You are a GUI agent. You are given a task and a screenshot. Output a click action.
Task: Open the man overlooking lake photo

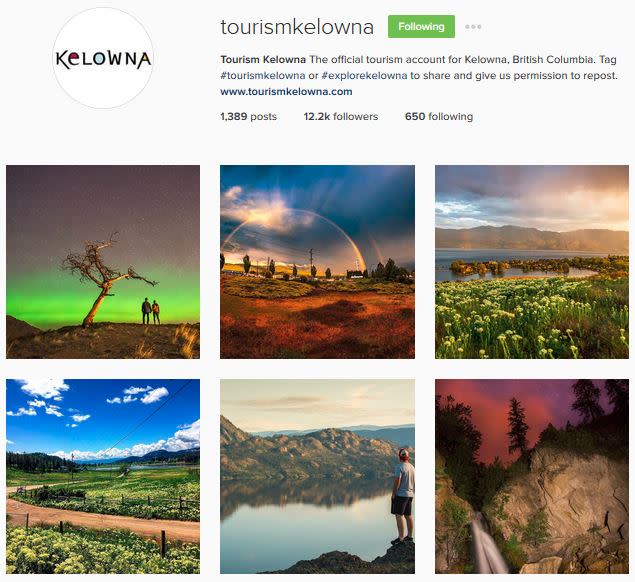pos(317,476)
